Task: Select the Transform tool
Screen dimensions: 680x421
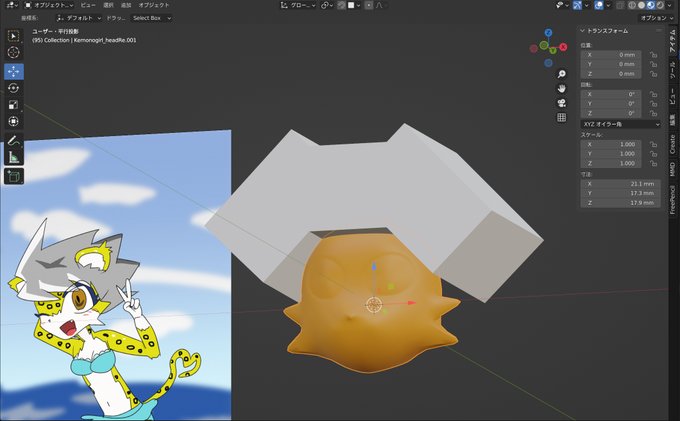Action: click(x=13, y=121)
